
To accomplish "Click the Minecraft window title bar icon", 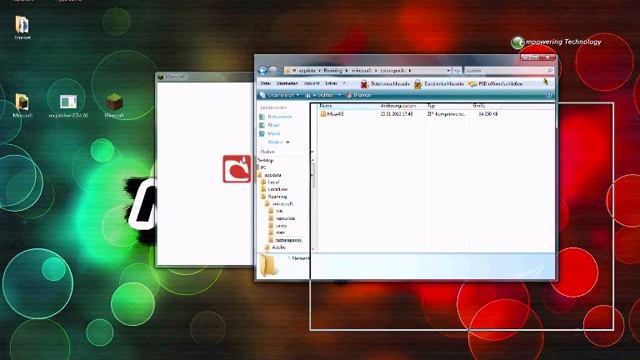I will 161,77.
